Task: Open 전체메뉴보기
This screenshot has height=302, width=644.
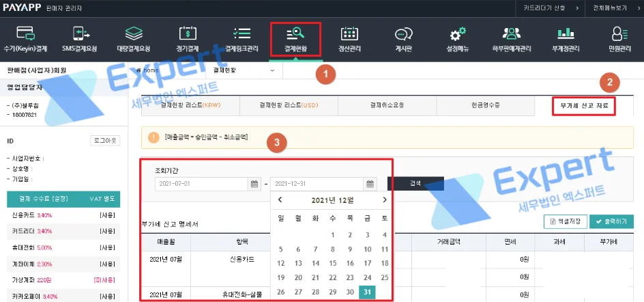Action: 615,8
